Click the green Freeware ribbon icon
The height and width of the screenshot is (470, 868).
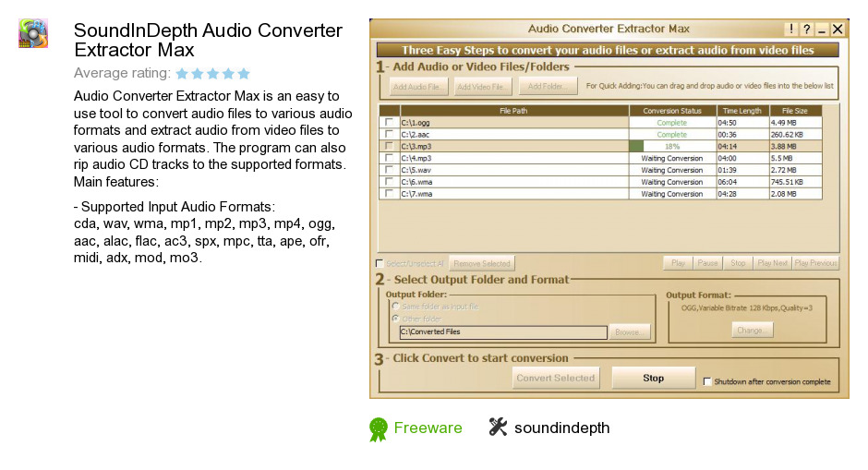(x=379, y=429)
